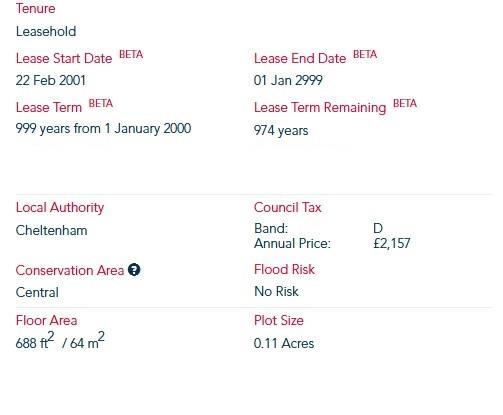Select the 999 years from 1 January 2000 text
This screenshot has width=503, height=415.
[103, 129]
